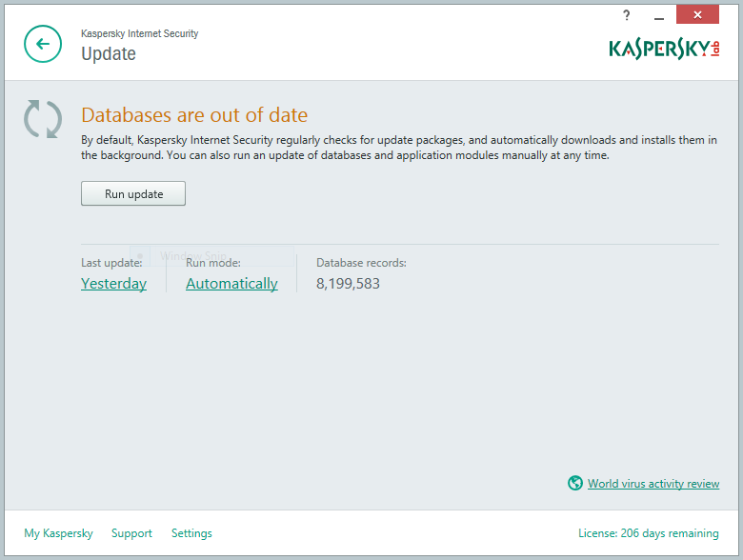743x560 pixels.
Task: Select Support in the bottom bar
Action: [x=131, y=533]
